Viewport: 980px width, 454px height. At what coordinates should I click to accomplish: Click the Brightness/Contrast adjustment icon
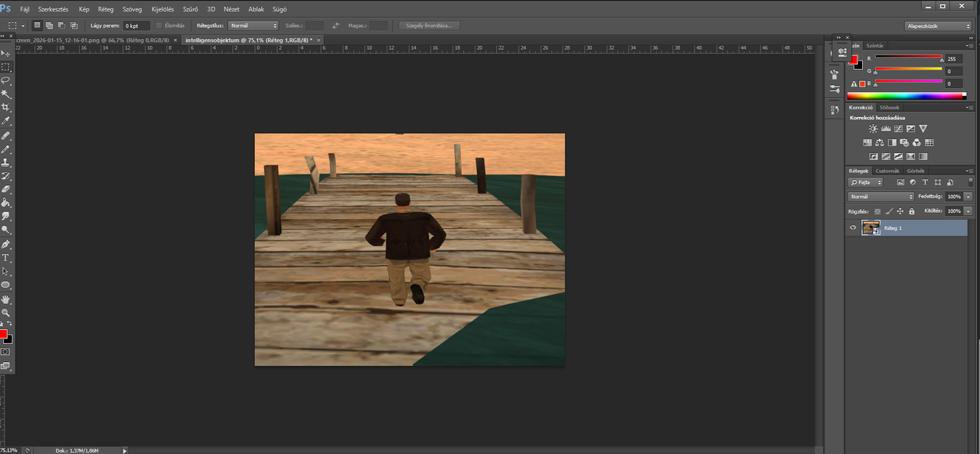pyautogui.click(x=873, y=129)
